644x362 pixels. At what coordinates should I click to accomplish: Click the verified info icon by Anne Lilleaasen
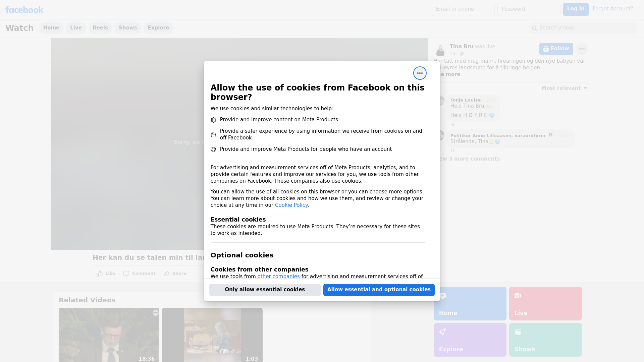(x=550, y=135)
